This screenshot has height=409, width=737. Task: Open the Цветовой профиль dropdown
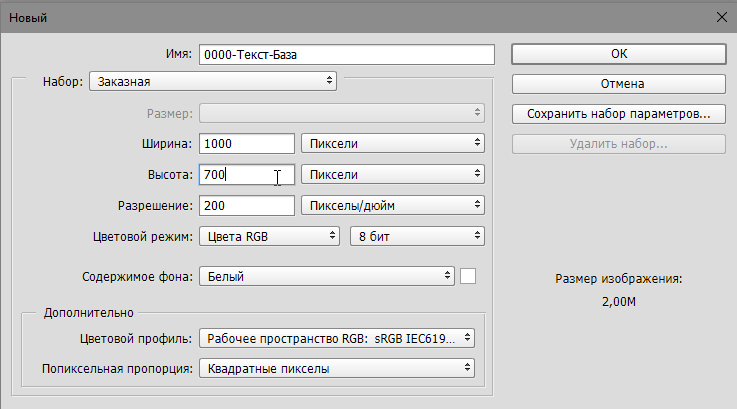pos(337,338)
